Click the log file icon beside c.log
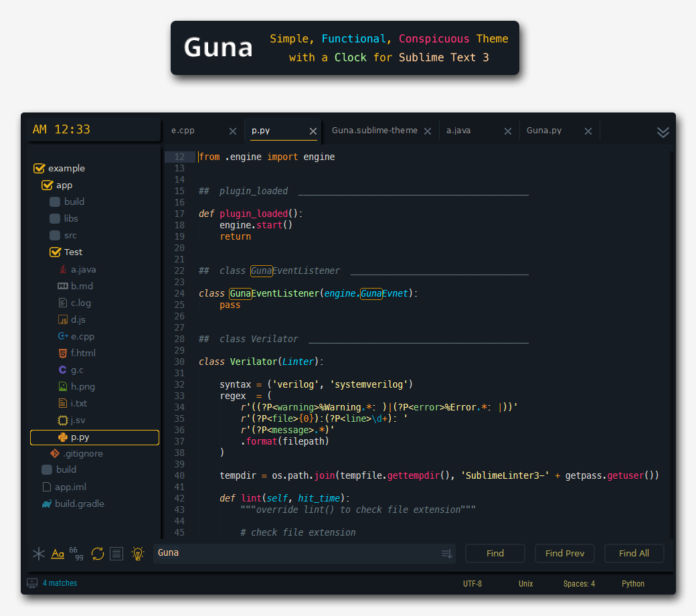 click(63, 303)
